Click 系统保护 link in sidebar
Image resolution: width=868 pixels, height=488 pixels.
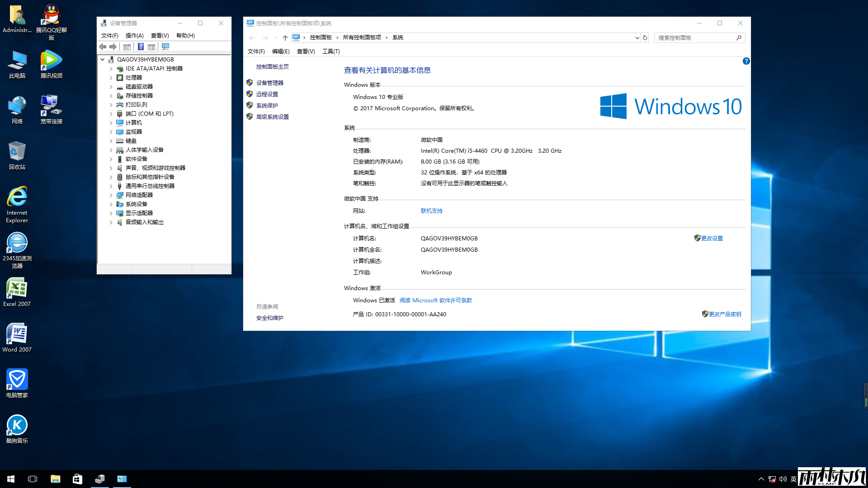click(x=267, y=105)
